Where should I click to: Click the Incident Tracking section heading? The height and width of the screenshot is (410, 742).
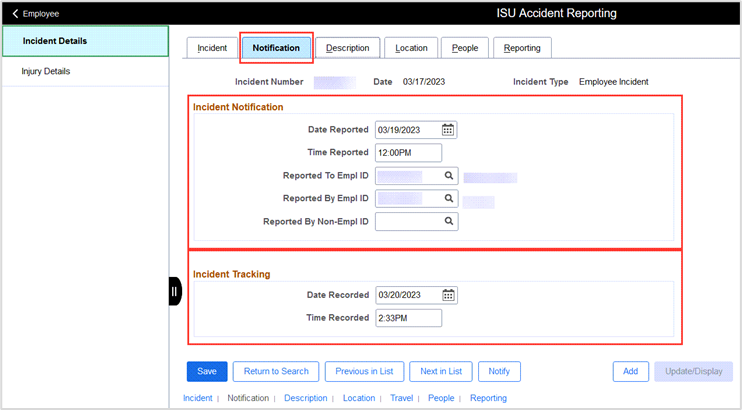tap(231, 274)
